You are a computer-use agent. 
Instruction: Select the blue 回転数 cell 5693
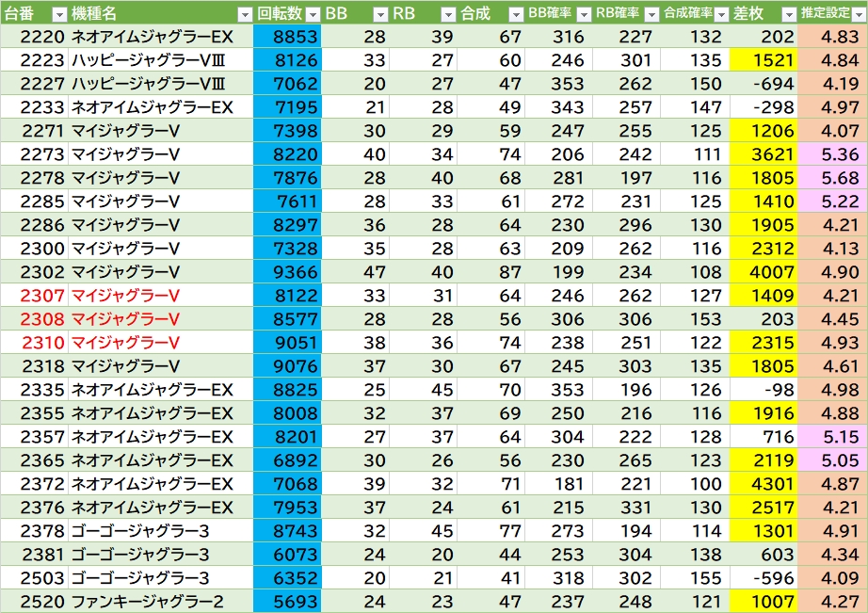pyautogui.click(x=287, y=602)
